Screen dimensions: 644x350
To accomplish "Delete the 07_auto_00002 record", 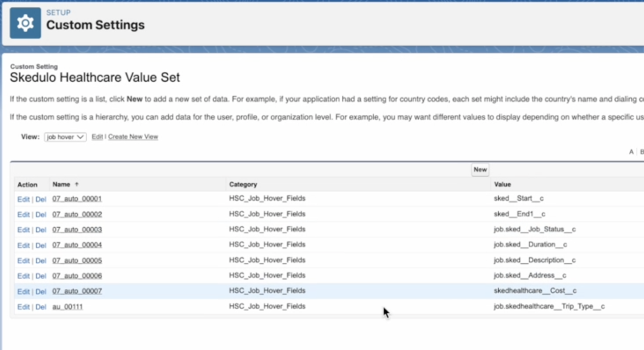I will 41,214.
